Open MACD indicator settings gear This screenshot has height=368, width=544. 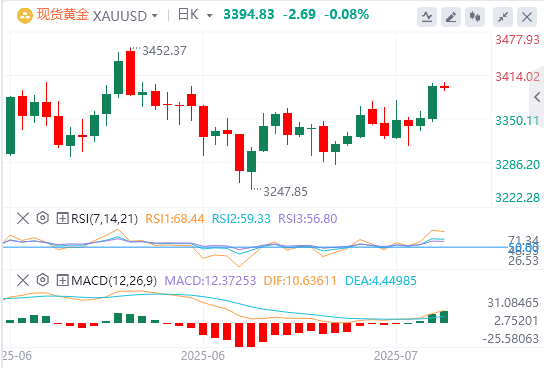[43, 280]
